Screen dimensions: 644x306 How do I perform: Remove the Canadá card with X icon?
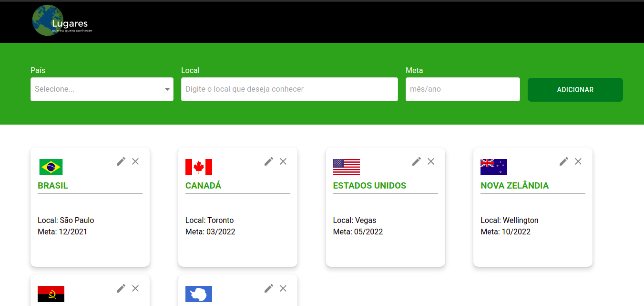click(x=283, y=161)
